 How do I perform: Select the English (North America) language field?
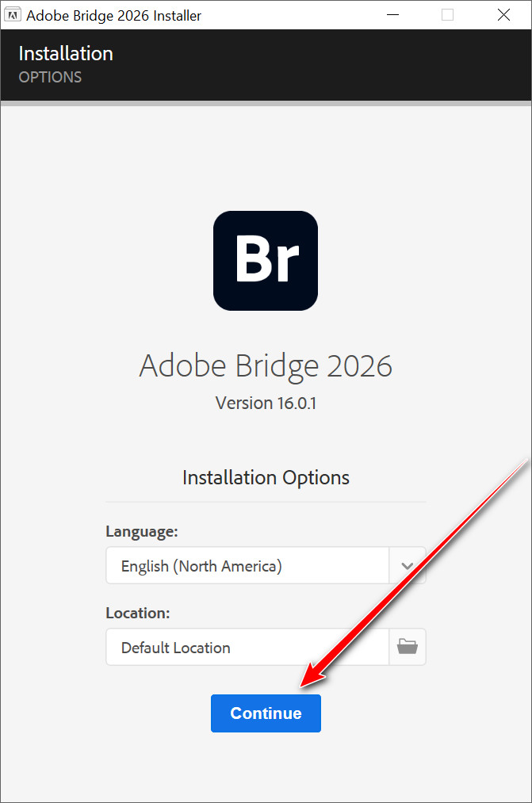[247, 566]
